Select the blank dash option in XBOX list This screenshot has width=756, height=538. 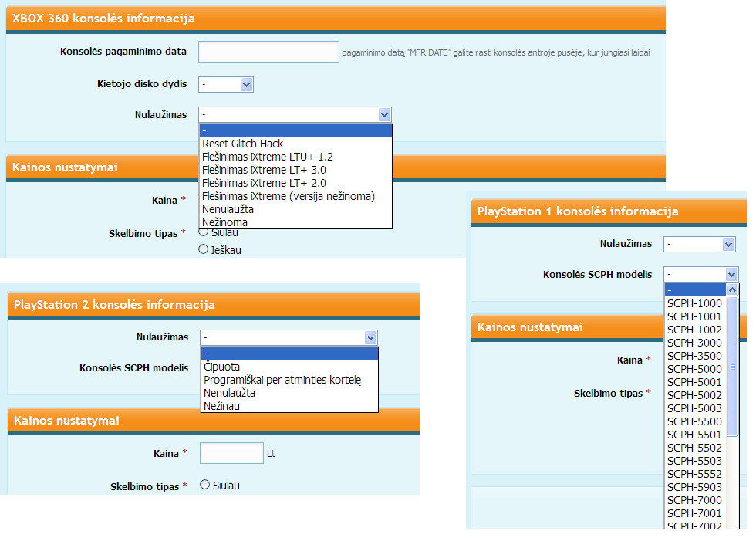(x=295, y=130)
